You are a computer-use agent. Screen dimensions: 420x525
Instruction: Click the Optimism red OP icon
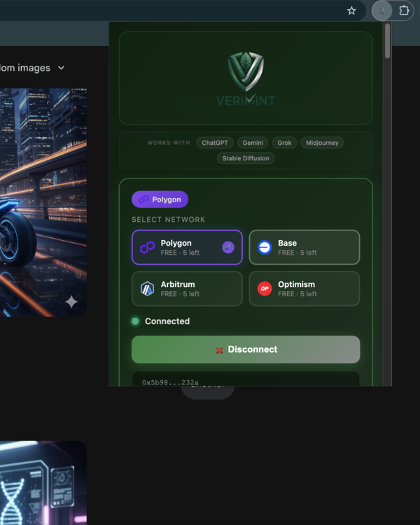(265, 288)
